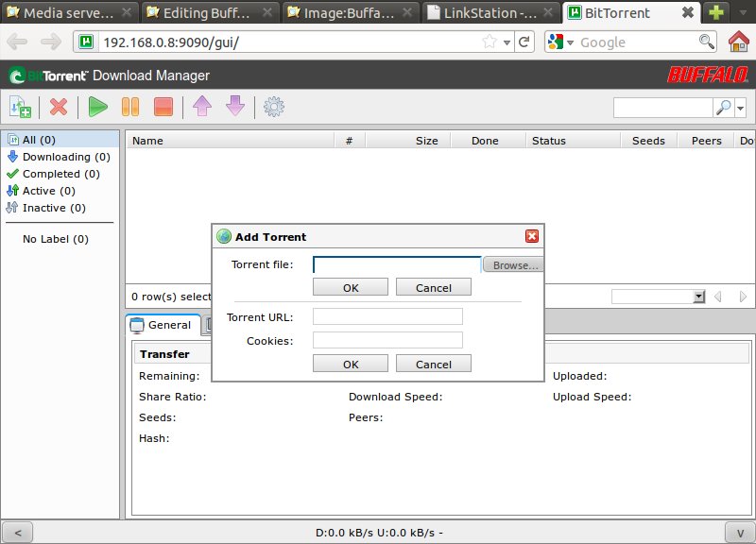Move torrent down the queue
The height and width of the screenshot is (544, 756).
(234, 107)
